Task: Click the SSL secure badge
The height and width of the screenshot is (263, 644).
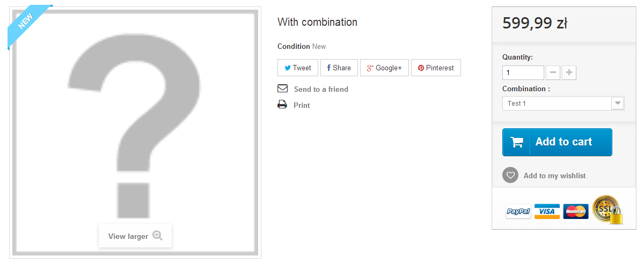Action: tap(607, 209)
